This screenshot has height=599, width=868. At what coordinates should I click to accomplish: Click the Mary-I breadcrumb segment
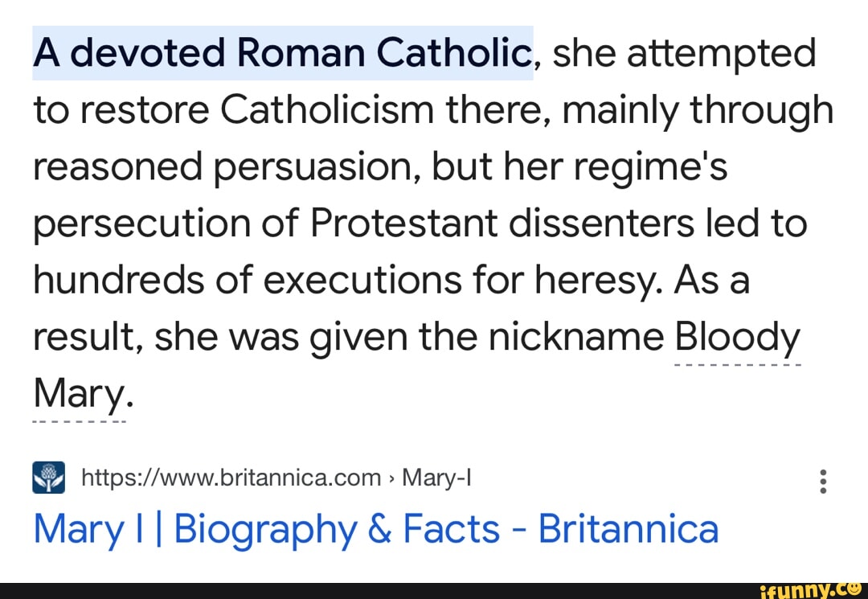(x=436, y=478)
